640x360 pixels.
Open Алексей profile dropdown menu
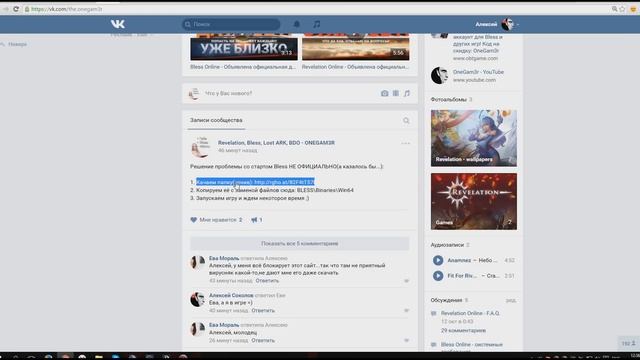(x=497, y=24)
